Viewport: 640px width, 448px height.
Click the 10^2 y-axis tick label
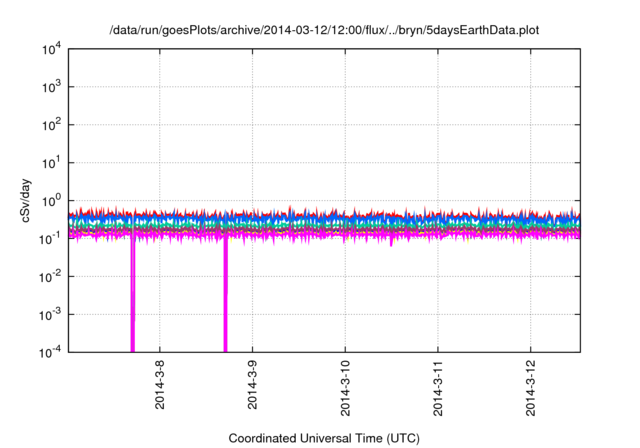(x=52, y=125)
